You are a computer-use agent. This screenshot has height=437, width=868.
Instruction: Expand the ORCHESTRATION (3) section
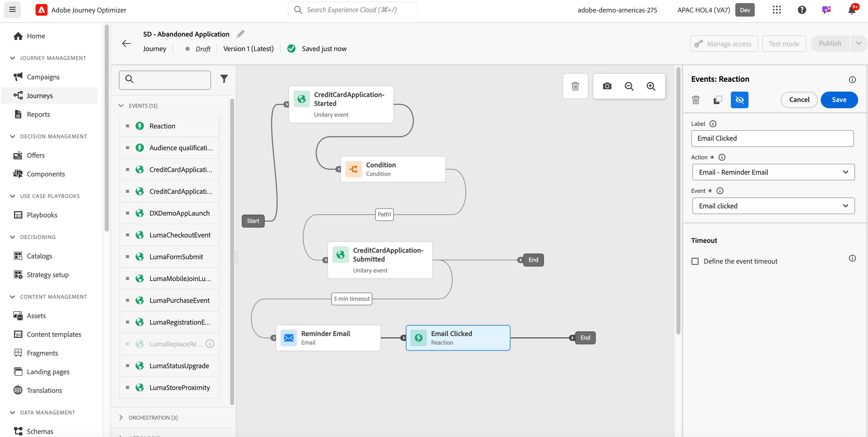coord(121,418)
